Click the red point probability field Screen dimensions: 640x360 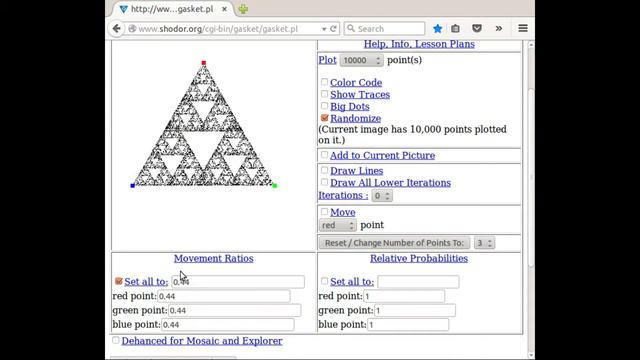404,296
